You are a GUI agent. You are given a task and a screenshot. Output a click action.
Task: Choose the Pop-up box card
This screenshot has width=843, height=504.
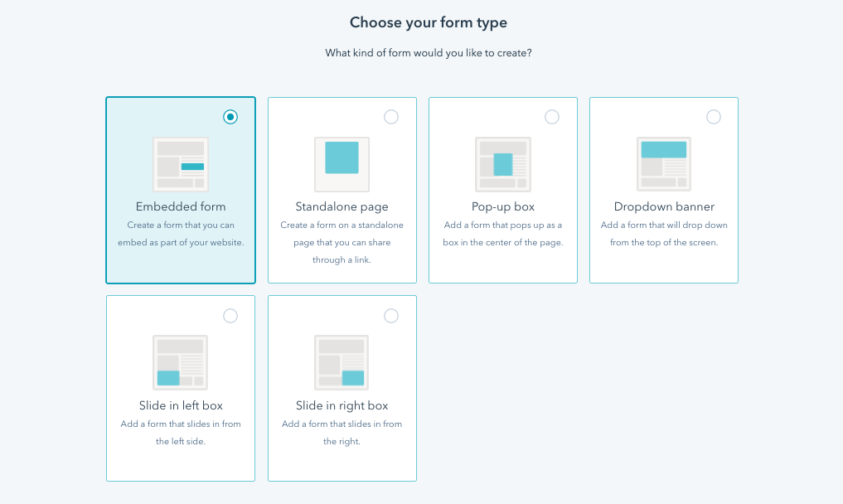pos(502,189)
